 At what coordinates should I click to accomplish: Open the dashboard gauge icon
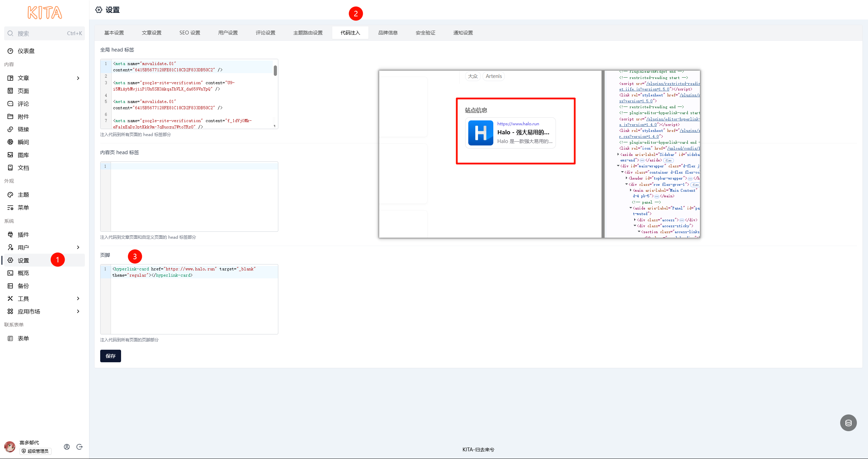point(10,51)
